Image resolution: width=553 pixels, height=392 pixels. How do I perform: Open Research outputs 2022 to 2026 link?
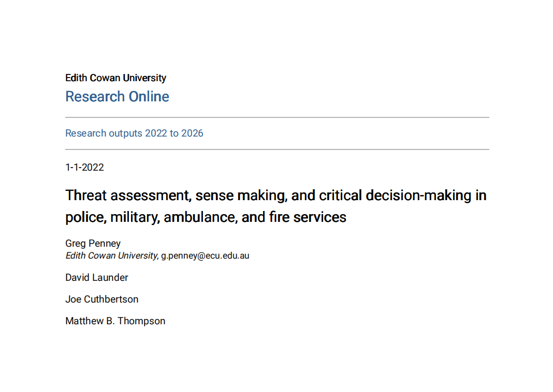tap(134, 133)
